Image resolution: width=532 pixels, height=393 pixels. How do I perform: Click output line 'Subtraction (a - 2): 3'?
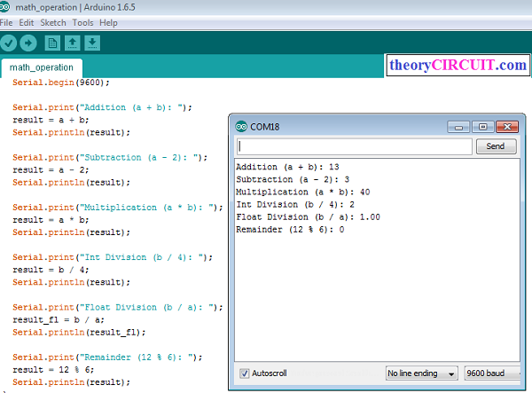tap(293, 179)
